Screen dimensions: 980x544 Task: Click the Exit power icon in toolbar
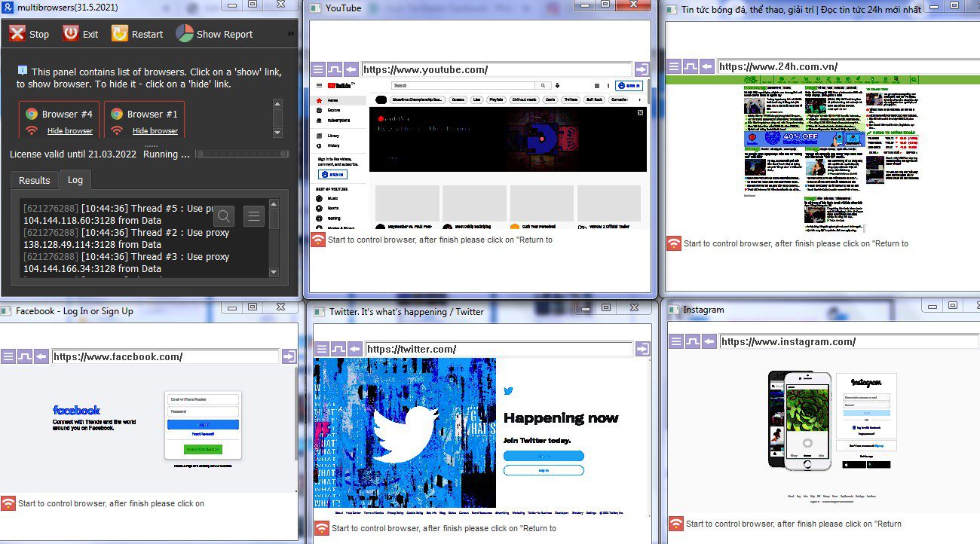coord(70,34)
